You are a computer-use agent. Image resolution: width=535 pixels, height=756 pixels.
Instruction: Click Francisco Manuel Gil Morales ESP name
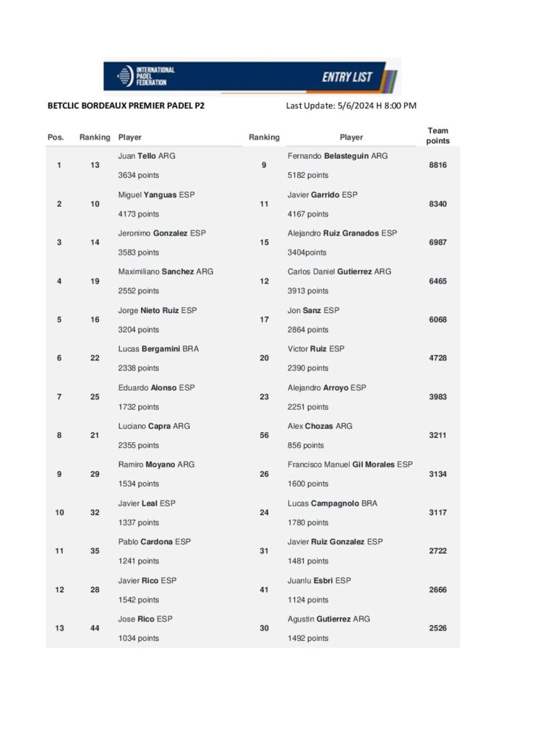point(350,464)
